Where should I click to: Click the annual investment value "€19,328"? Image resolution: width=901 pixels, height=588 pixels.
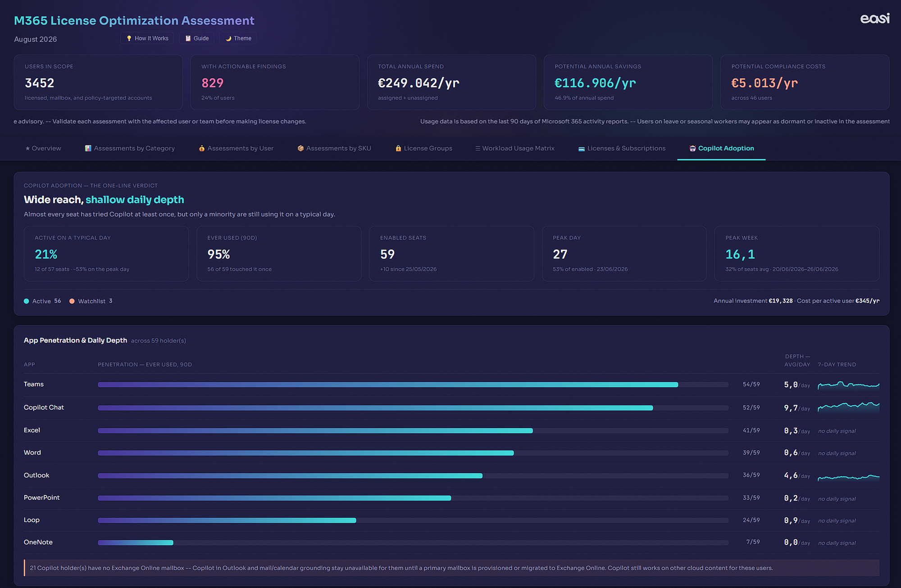click(x=781, y=301)
